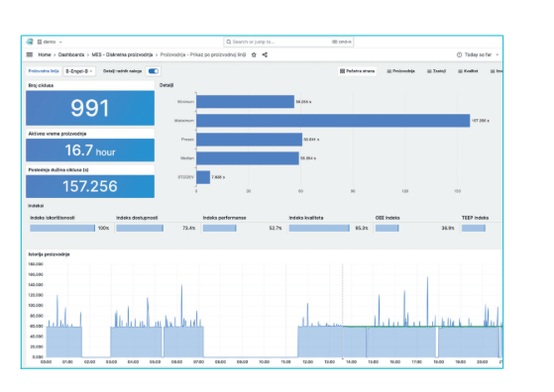Screen dimensions: 554x392
Task: Toggle Detalji radnih naloga switch
Action: tap(154, 71)
